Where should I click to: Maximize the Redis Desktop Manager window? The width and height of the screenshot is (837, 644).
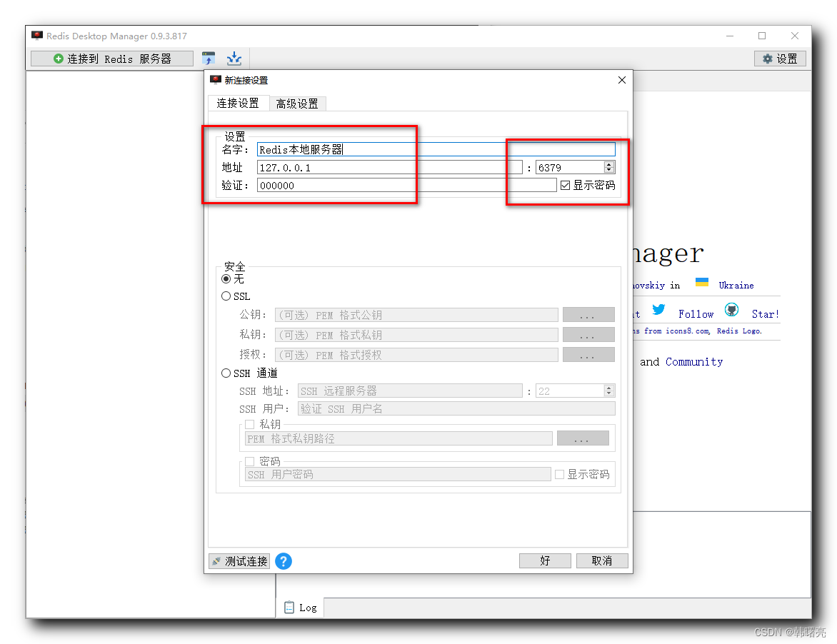(x=762, y=36)
